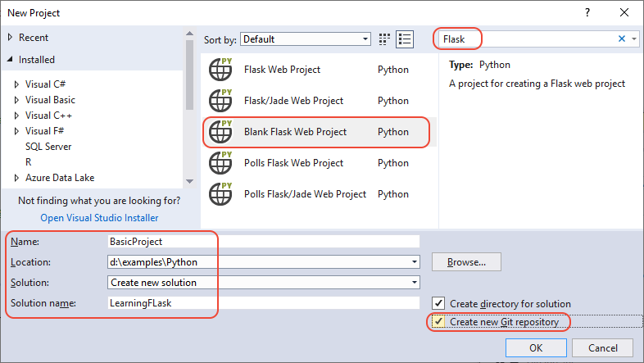Expand the Recent section
This screenshot has height=363, width=644.
click(x=10, y=38)
